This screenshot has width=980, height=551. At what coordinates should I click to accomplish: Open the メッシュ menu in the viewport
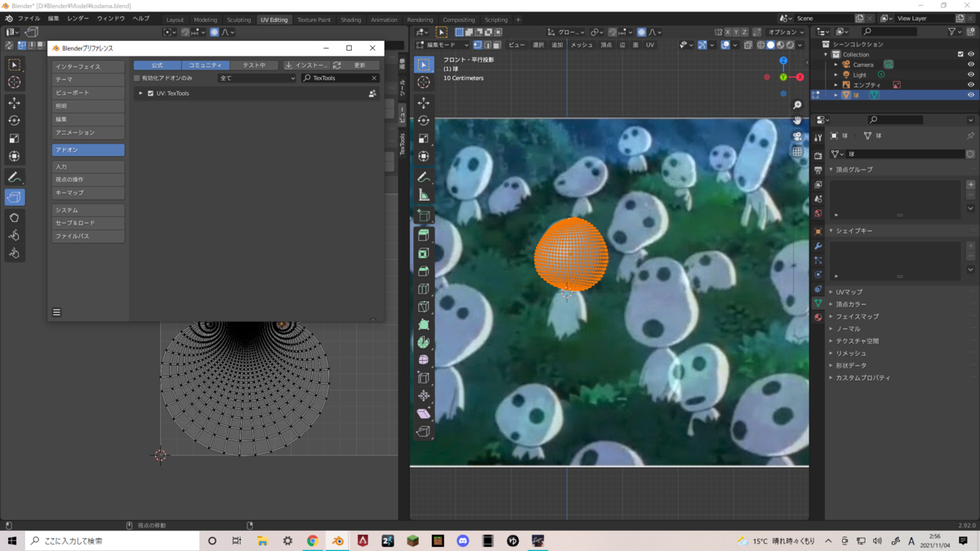[x=581, y=45]
